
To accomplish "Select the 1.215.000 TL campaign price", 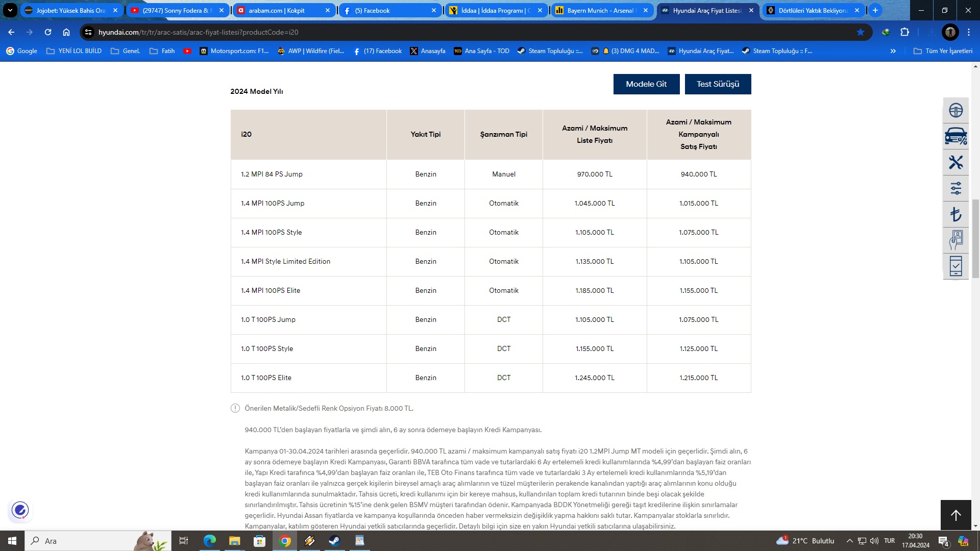I will tap(698, 378).
